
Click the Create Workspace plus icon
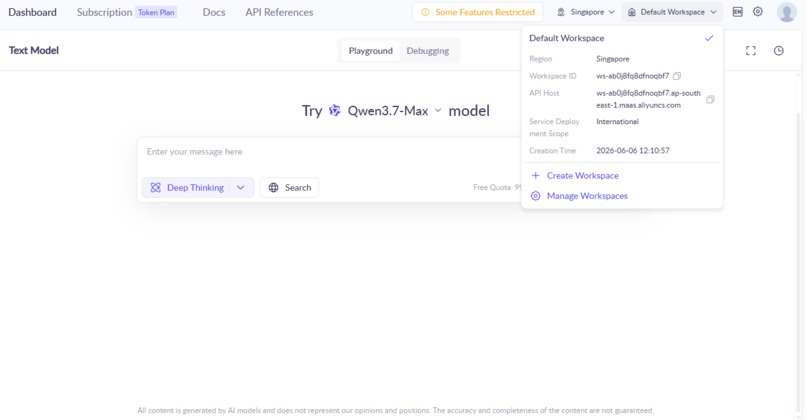click(x=536, y=176)
